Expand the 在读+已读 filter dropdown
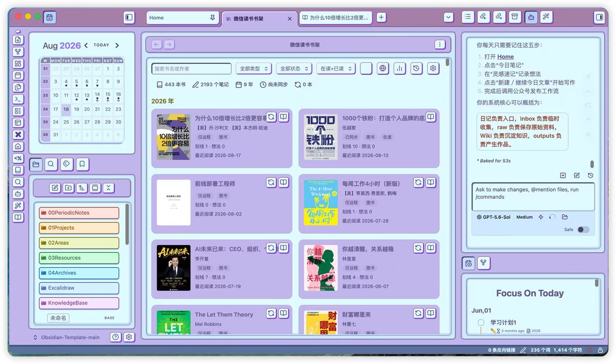The width and height of the screenshot is (616, 364). tap(336, 69)
